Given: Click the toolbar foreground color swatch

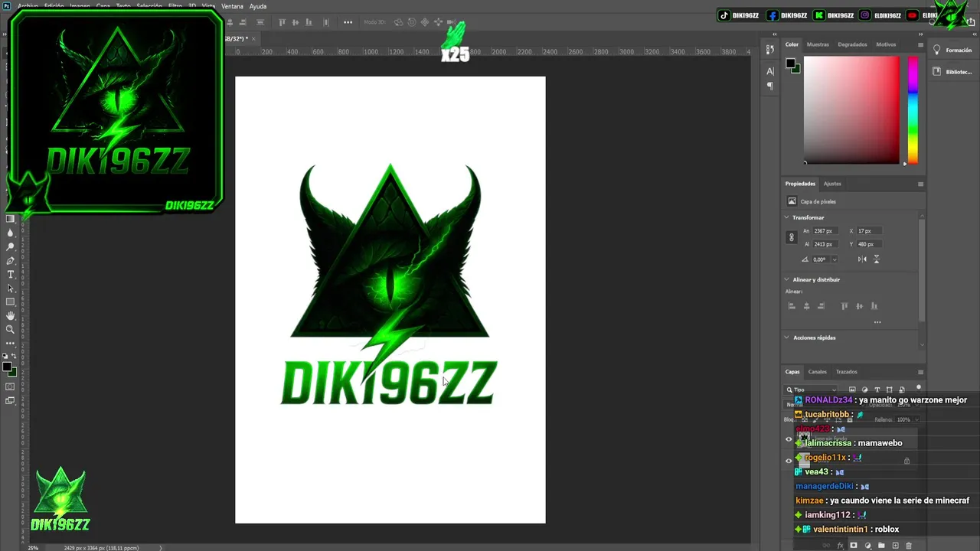Looking at the screenshot, I should [x=7, y=367].
